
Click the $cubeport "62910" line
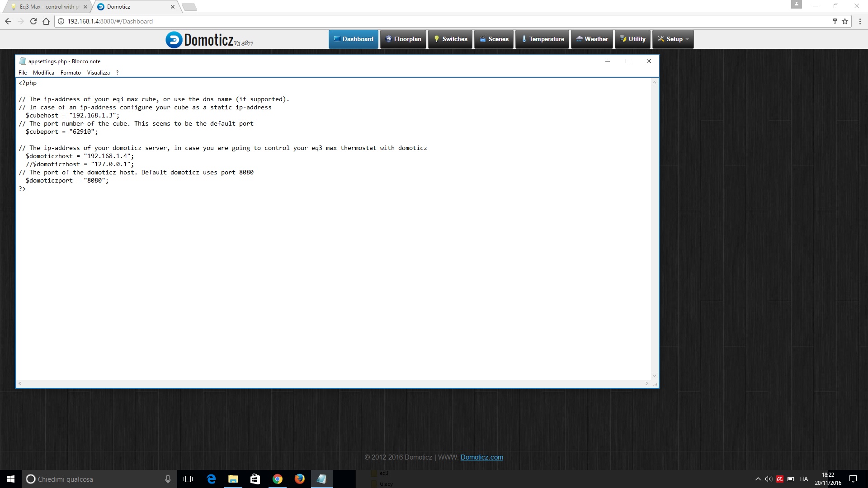(x=61, y=131)
